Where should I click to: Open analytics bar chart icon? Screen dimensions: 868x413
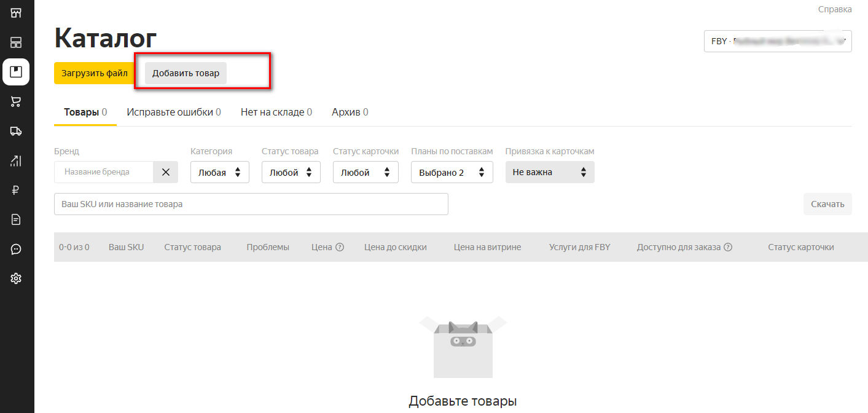(16, 160)
